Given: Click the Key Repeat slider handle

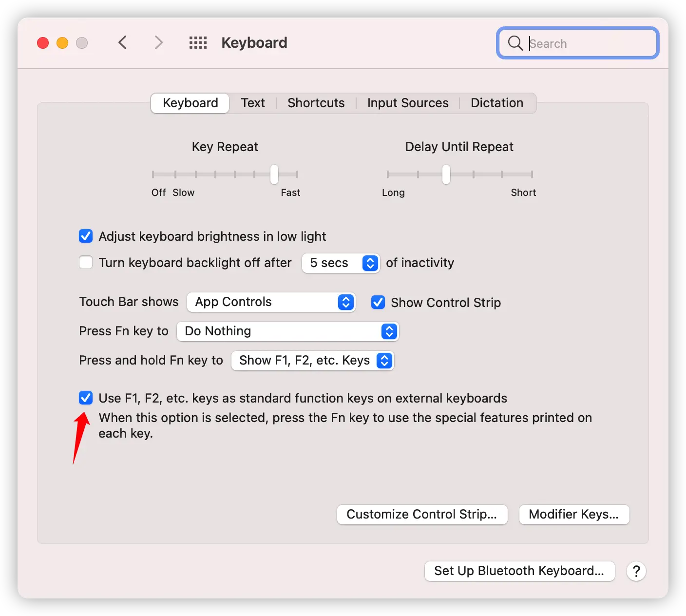Looking at the screenshot, I should click(274, 174).
